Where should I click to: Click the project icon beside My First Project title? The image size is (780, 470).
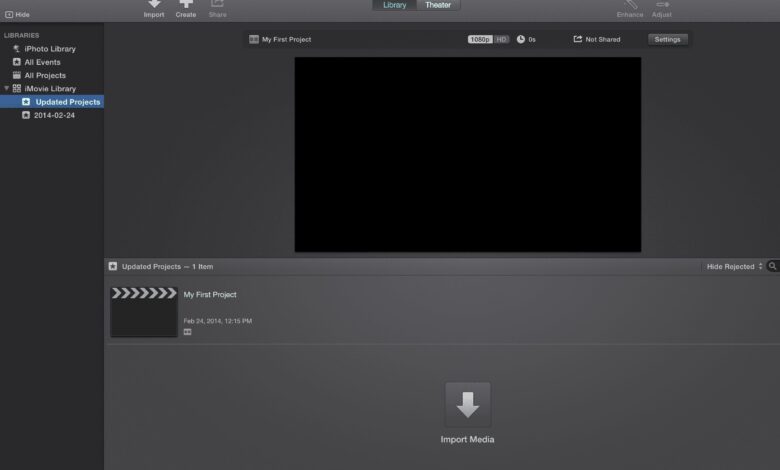[254, 39]
